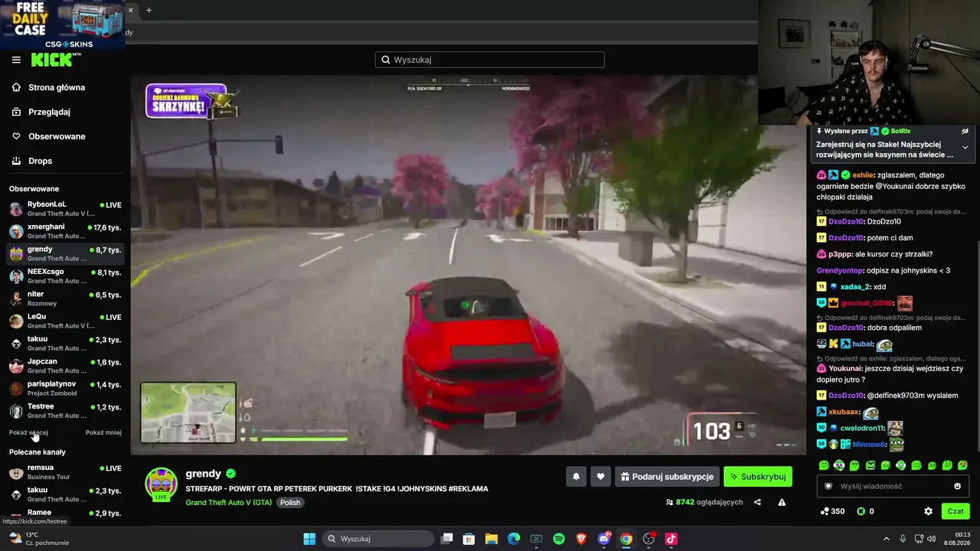Open Microsoft Store from taskbar

tap(469, 539)
